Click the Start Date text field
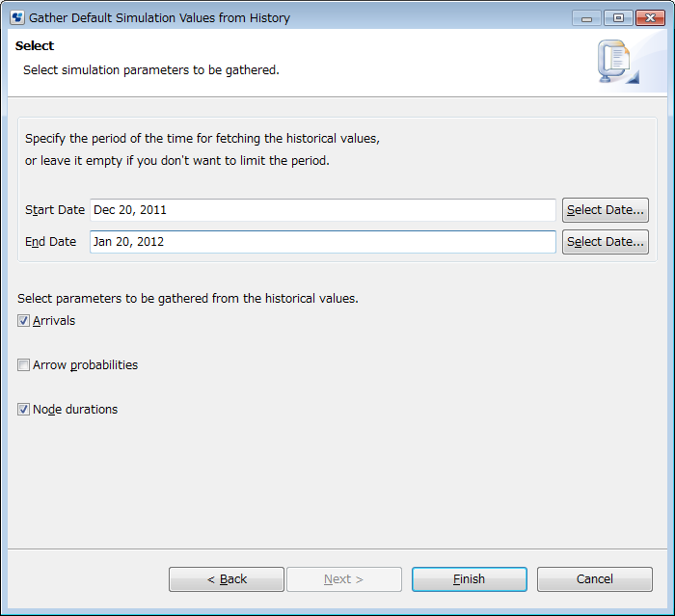675x616 pixels. point(322,210)
